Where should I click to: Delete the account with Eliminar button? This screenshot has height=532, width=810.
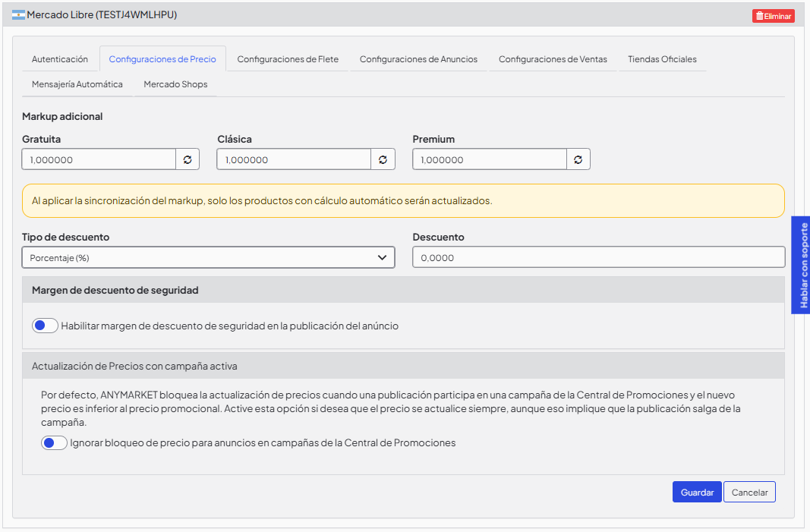pyautogui.click(x=774, y=16)
